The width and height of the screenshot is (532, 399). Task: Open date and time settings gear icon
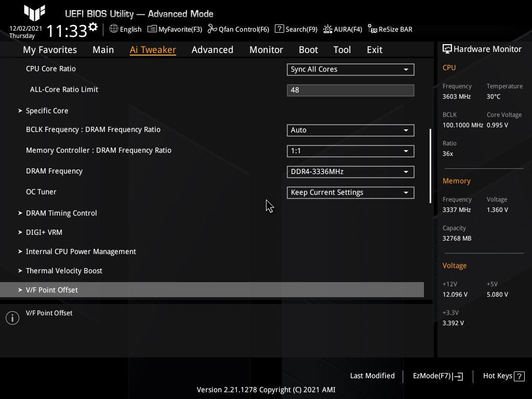click(x=93, y=27)
